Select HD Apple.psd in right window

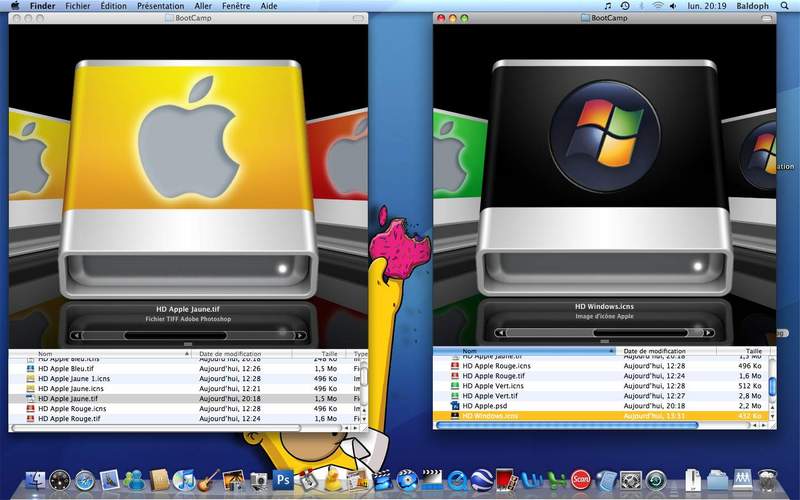[601, 406]
